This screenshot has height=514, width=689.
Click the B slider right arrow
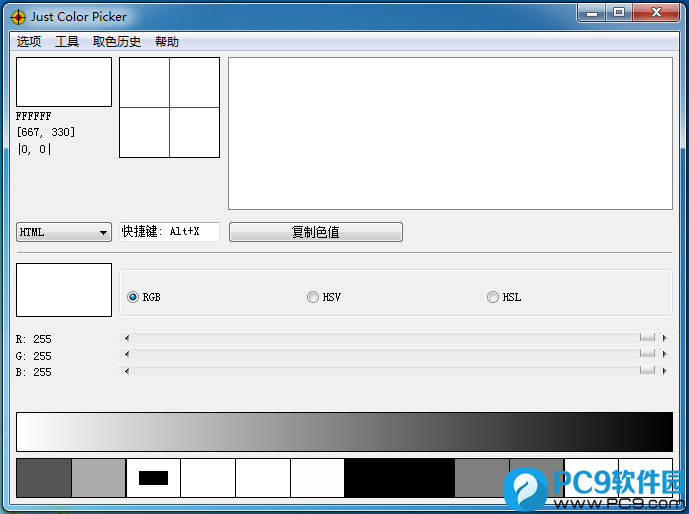click(664, 371)
